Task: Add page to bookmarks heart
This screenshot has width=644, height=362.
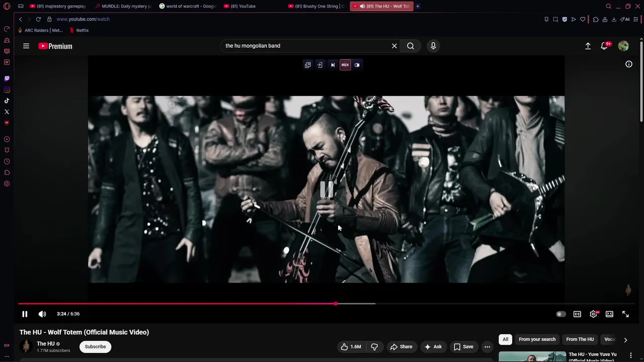Action: 583,19
